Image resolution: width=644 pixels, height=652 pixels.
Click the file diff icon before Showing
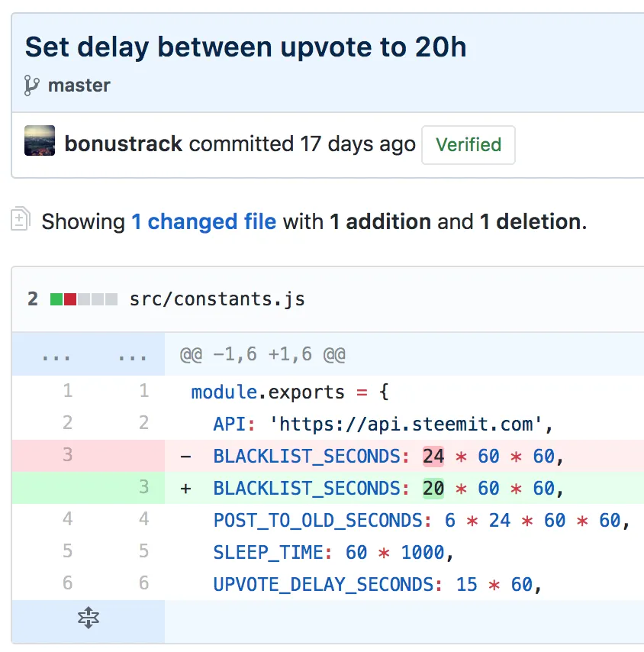tap(21, 220)
